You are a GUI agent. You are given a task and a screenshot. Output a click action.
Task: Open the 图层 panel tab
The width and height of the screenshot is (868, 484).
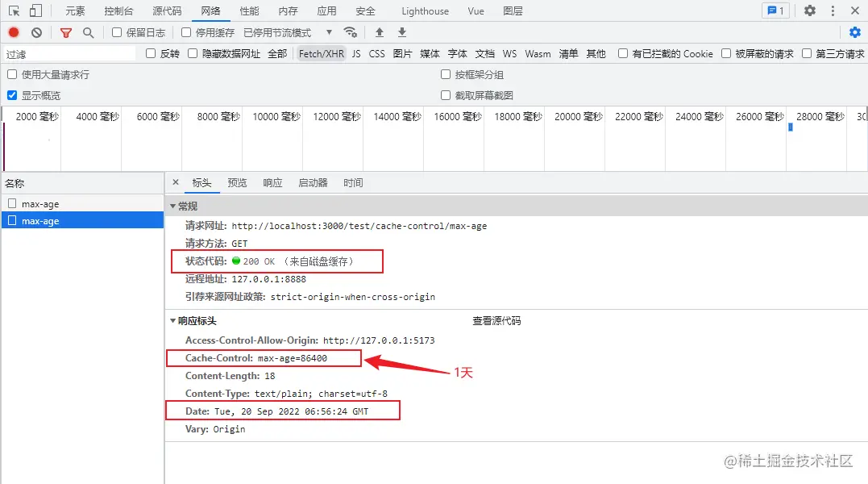(x=513, y=11)
